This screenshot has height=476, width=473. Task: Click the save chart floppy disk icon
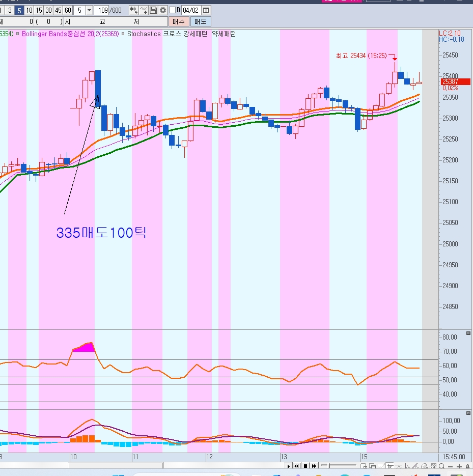(153, 10)
